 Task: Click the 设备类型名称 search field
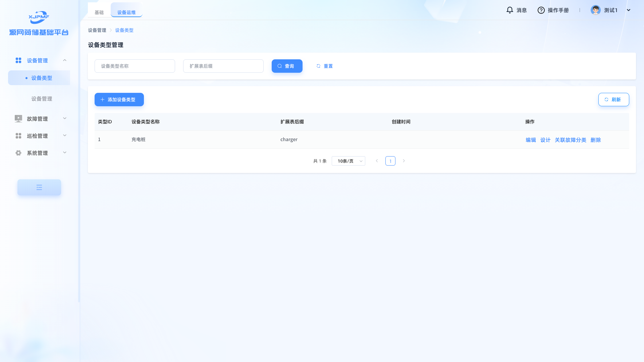tap(135, 66)
